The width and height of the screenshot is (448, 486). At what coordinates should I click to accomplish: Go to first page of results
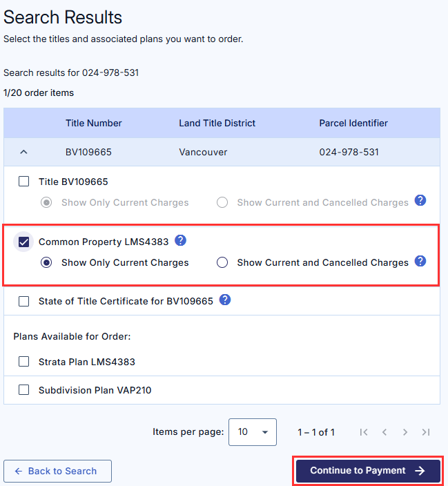(364, 432)
